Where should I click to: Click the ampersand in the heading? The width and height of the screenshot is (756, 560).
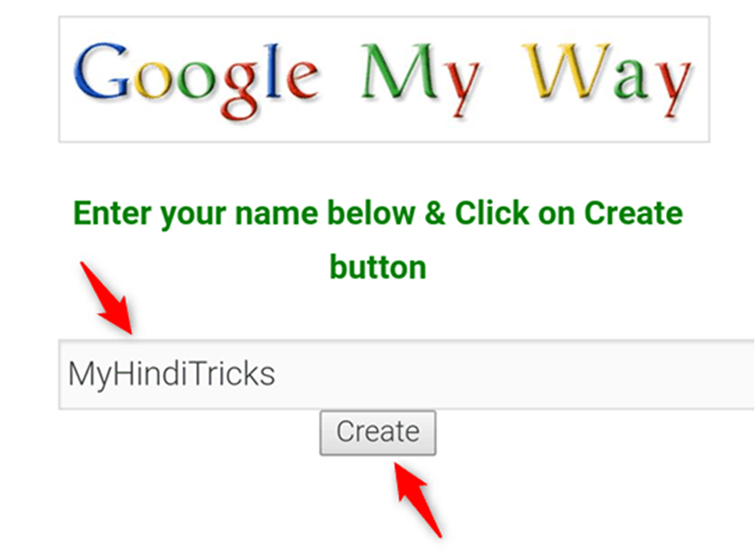coord(435,213)
